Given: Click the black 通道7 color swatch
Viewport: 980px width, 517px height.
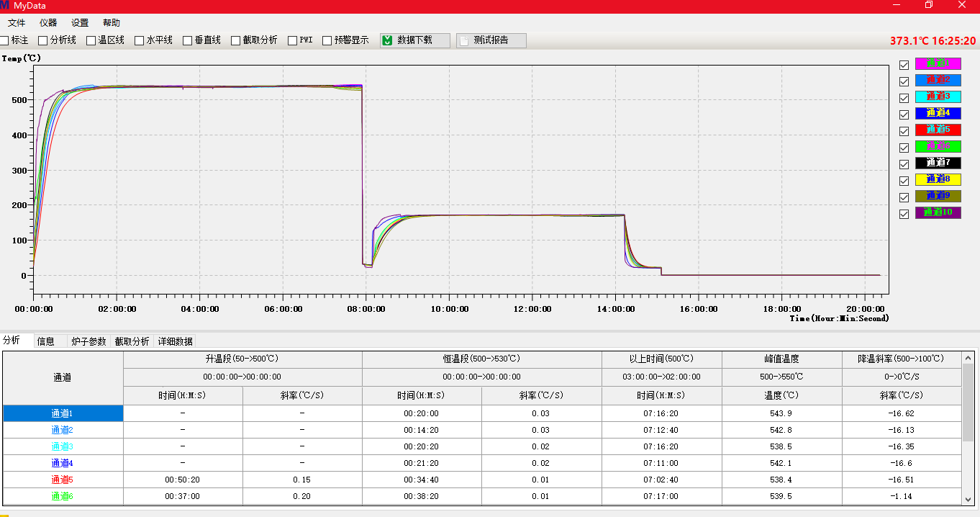Looking at the screenshot, I should pyautogui.click(x=938, y=163).
